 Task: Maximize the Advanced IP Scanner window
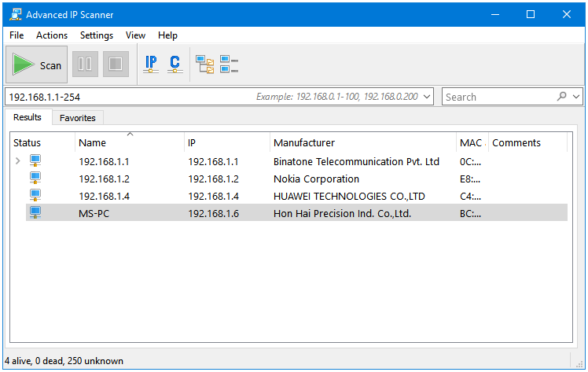point(531,15)
